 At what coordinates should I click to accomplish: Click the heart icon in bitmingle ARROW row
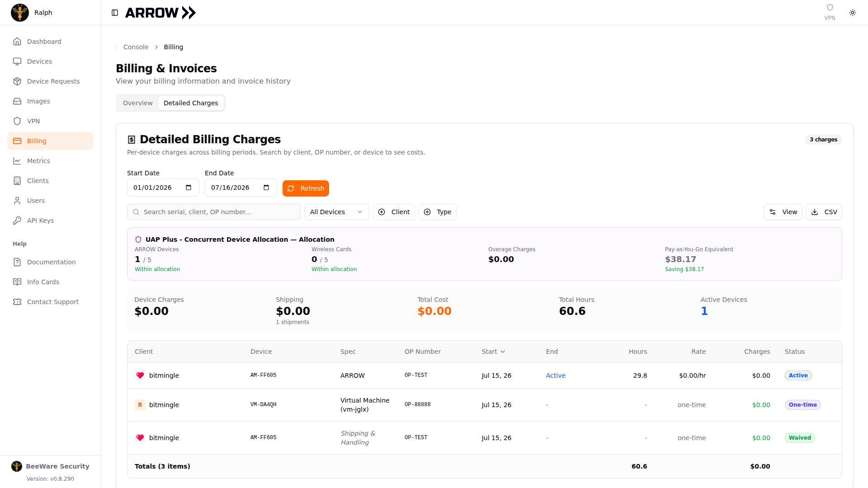click(140, 375)
